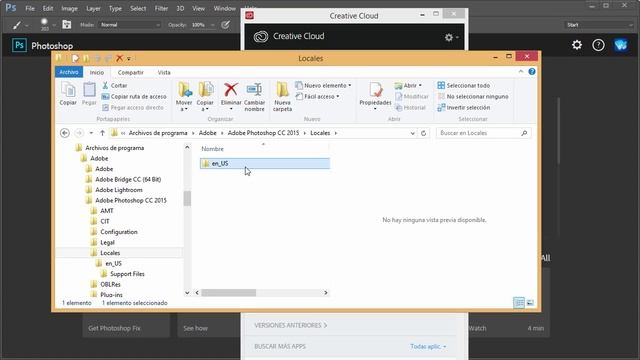Open quick access toolbar customize arrow

(129, 59)
